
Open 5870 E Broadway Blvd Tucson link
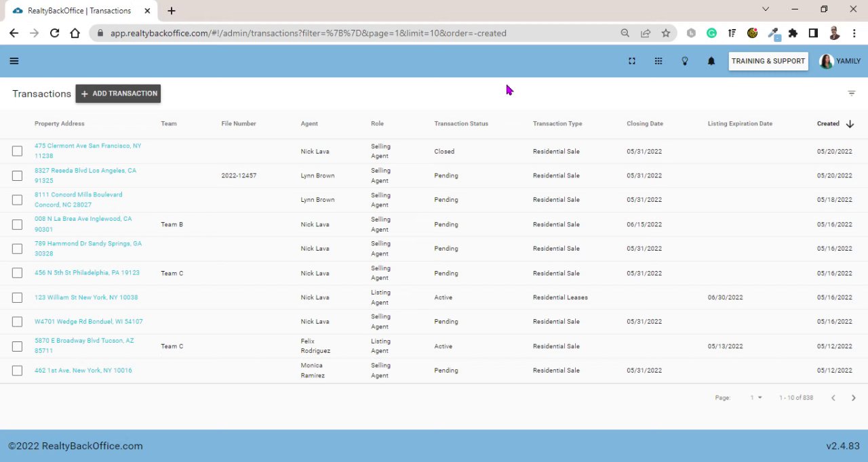[84, 346]
